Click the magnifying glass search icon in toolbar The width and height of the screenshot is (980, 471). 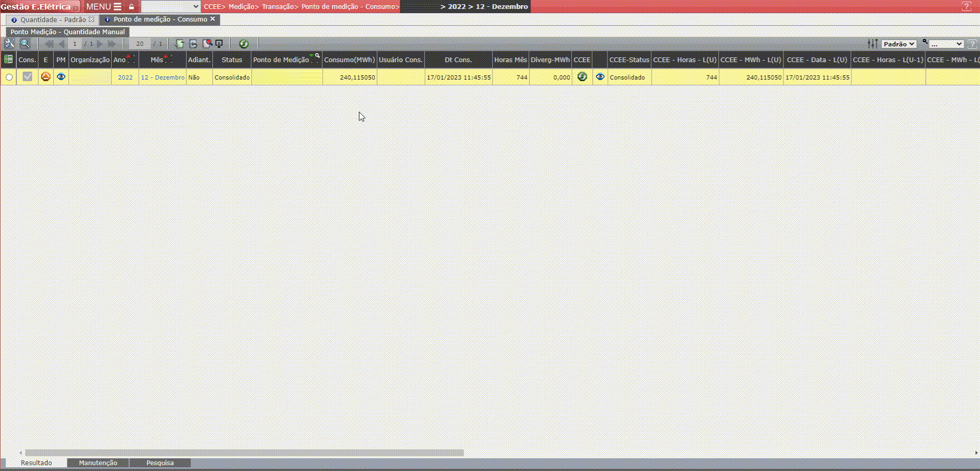[x=25, y=44]
